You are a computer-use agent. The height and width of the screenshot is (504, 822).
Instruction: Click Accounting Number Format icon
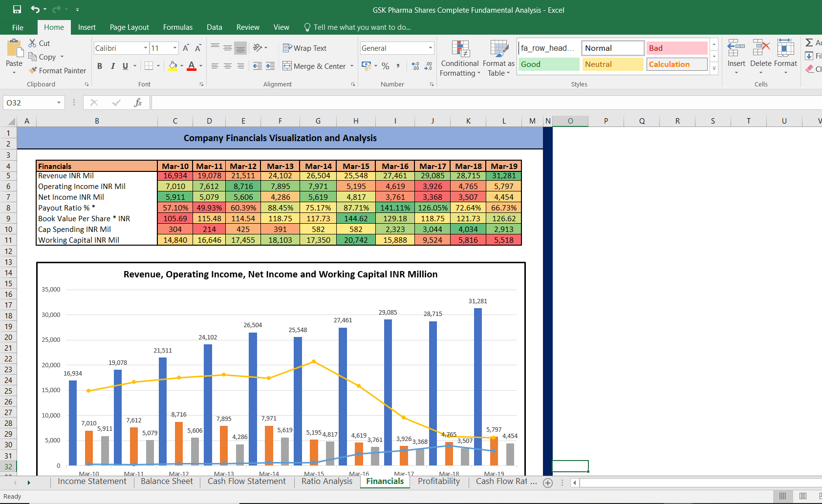pos(366,65)
